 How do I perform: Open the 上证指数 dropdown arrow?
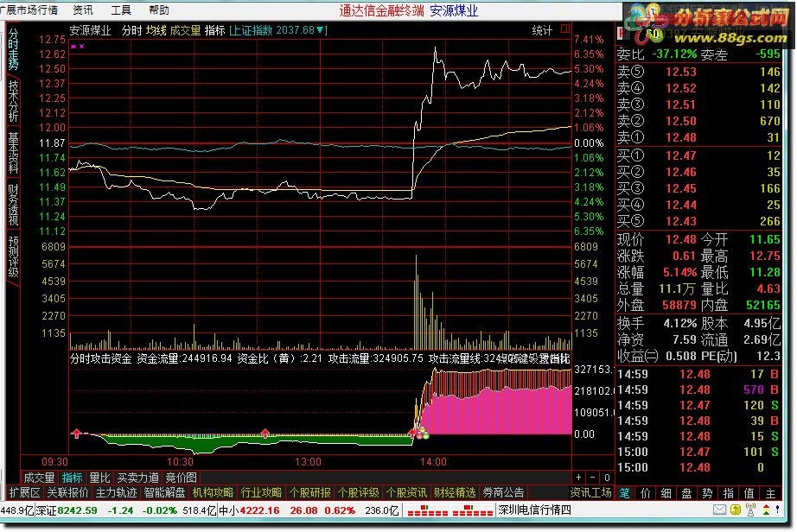320,30
